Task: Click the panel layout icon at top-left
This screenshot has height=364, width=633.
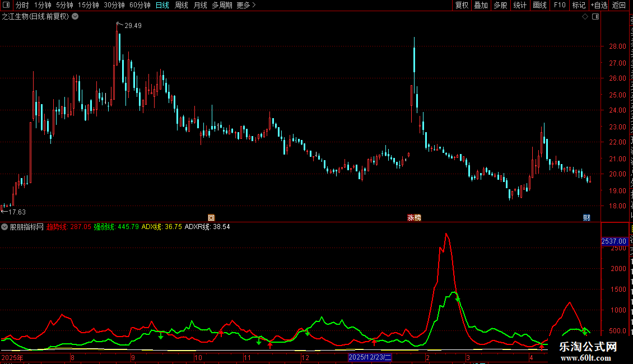Action: pos(6,5)
